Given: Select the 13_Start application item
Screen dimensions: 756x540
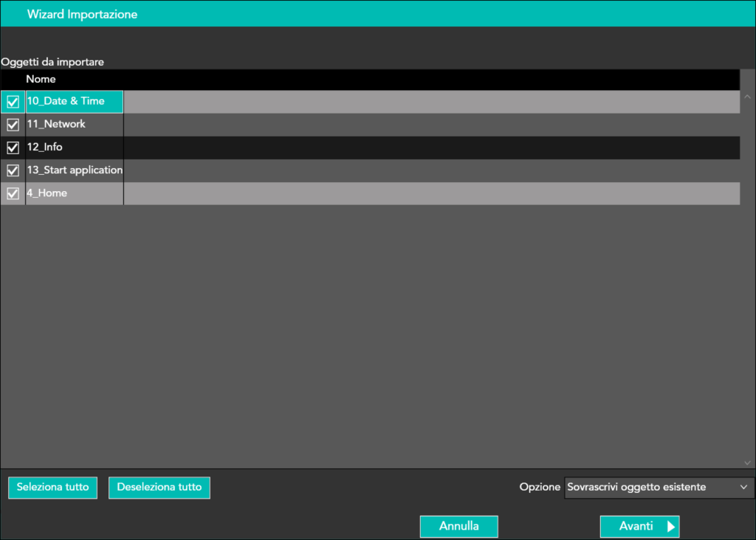Looking at the screenshot, I should pos(74,170).
